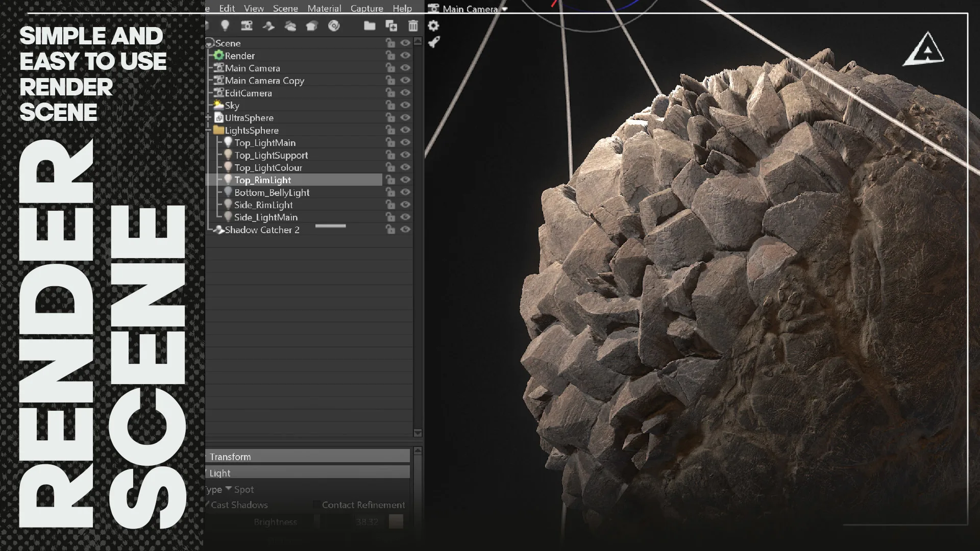The image size is (980, 551).
Task: Open the Material menu
Action: (x=325, y=8)
